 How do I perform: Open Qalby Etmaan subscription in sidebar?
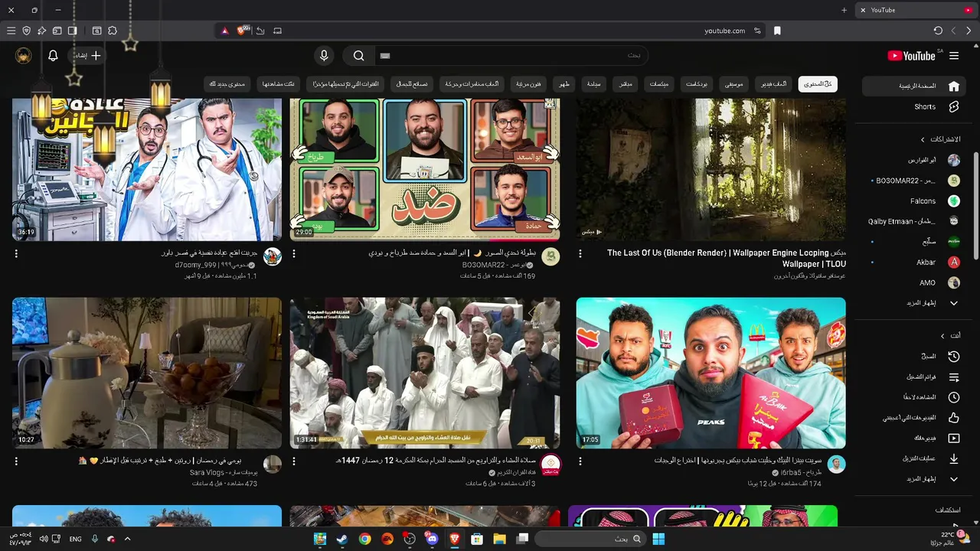914,221
